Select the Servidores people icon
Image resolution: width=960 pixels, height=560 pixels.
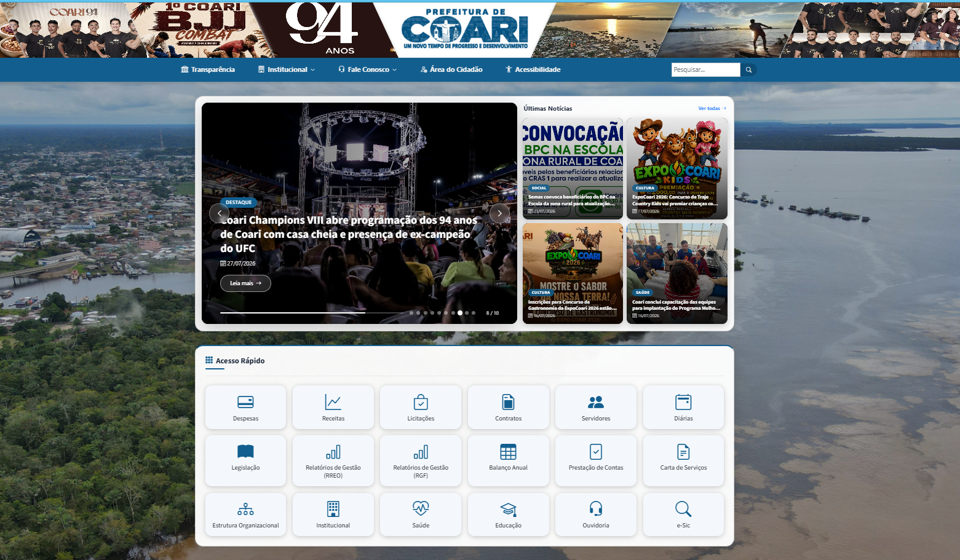coord(596,402)
